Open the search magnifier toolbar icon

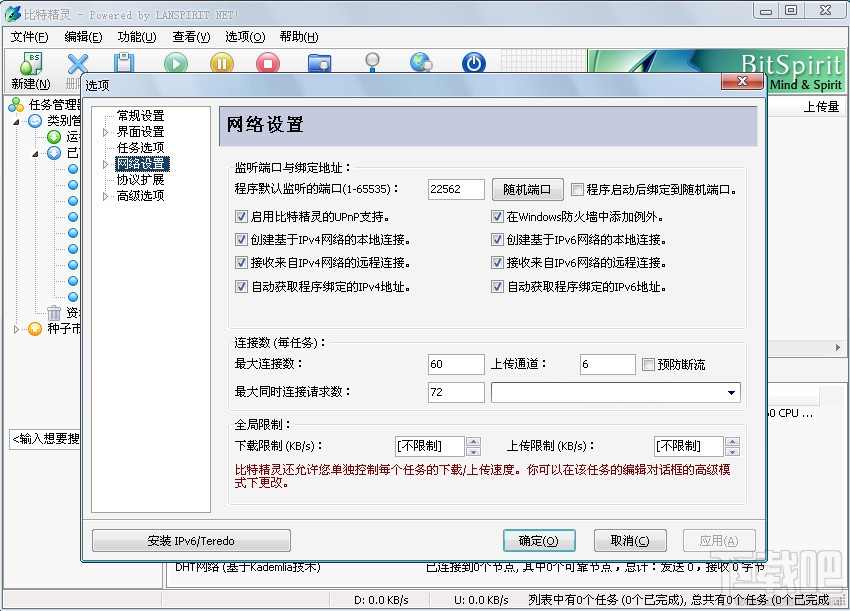tap(372, 63)
